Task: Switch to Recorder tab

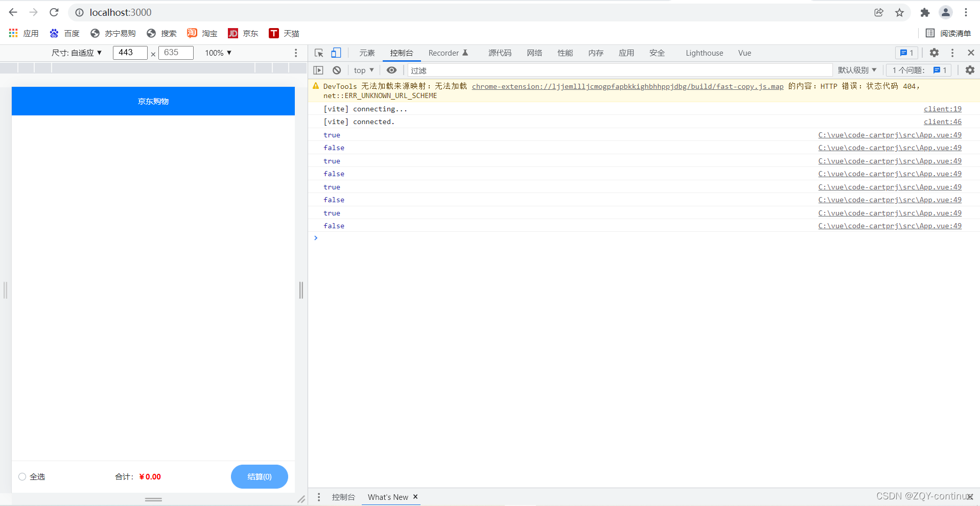Action: point(448,53)
